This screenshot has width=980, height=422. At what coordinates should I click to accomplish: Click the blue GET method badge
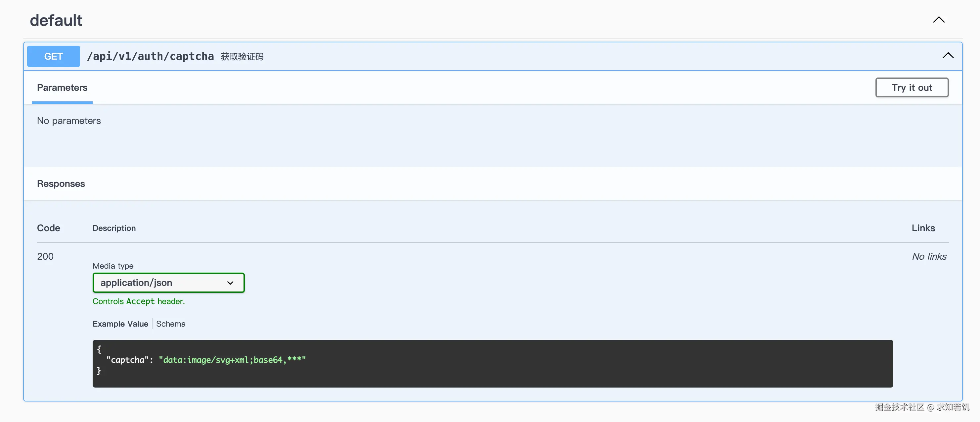pyautogui.click(x=53, y=56)
